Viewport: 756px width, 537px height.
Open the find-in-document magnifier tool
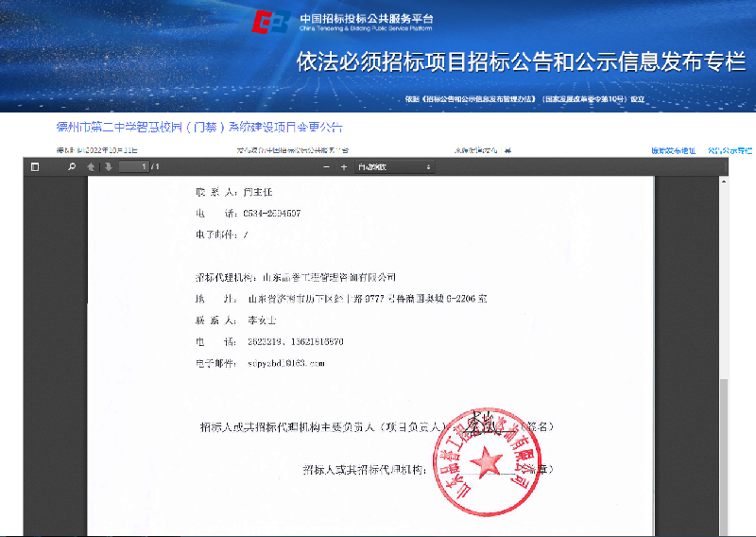pyautogui.click(x=72, y=167)
